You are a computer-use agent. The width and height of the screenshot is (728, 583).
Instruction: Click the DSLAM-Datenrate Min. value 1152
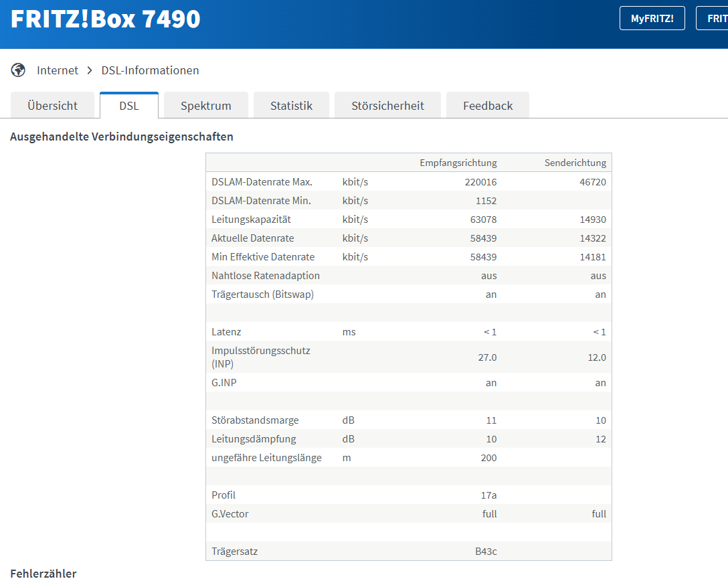(486, 201)
